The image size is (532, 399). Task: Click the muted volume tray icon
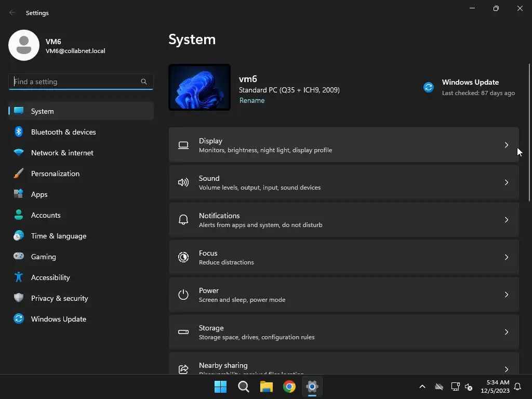(469, 387)
